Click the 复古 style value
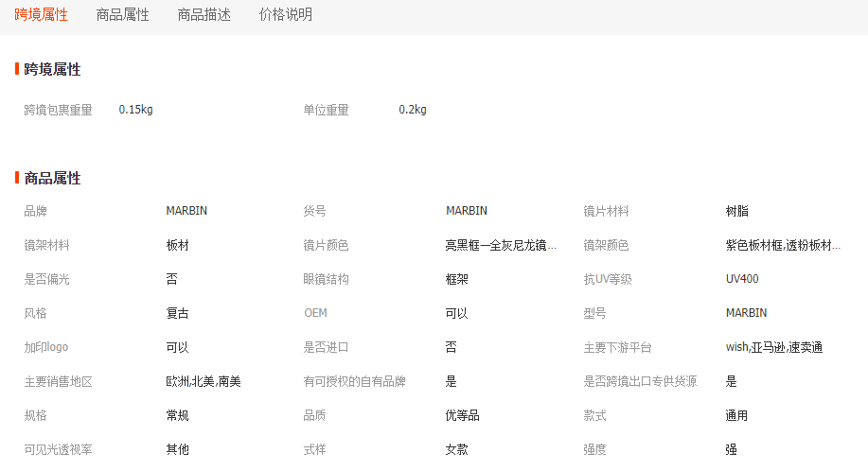The height and width of the screenshot is (471, 868). click(178, 313)
